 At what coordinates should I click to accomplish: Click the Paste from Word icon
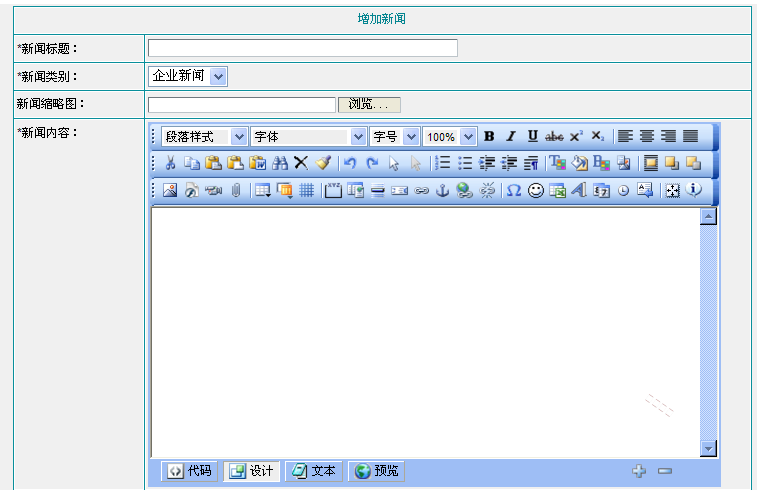click(x=258, y=163)
